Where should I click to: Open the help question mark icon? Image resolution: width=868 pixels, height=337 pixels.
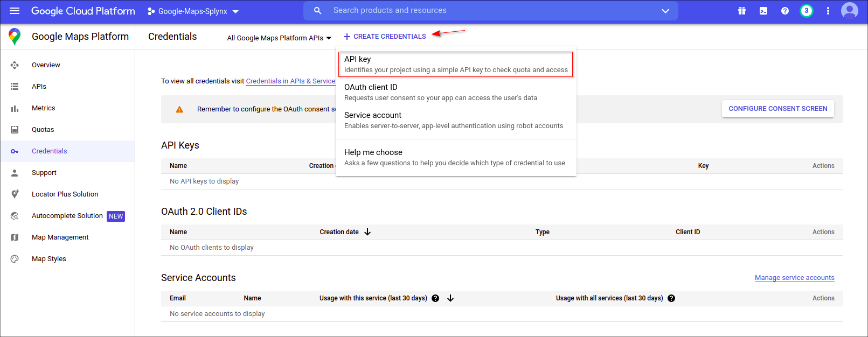click(x=785, y=11)
